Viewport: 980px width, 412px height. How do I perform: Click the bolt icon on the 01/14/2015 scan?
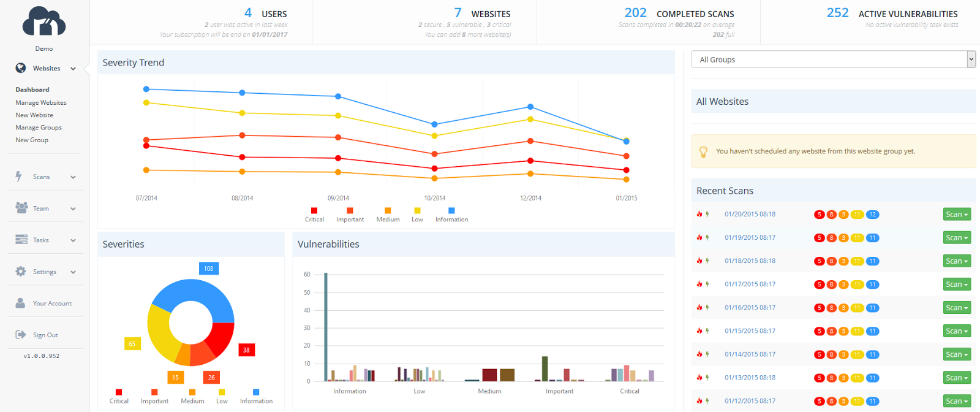point(707,354)
